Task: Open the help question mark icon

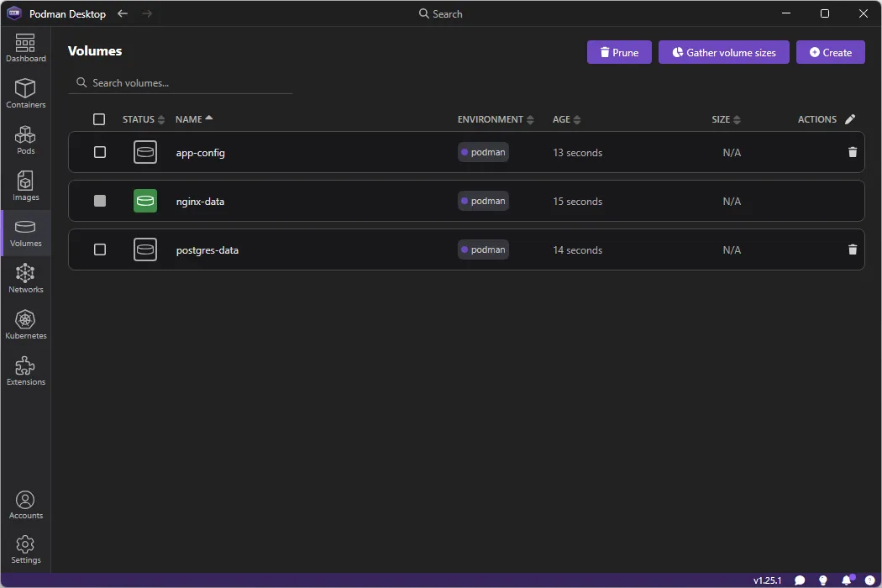Action: tap(869, 580)
